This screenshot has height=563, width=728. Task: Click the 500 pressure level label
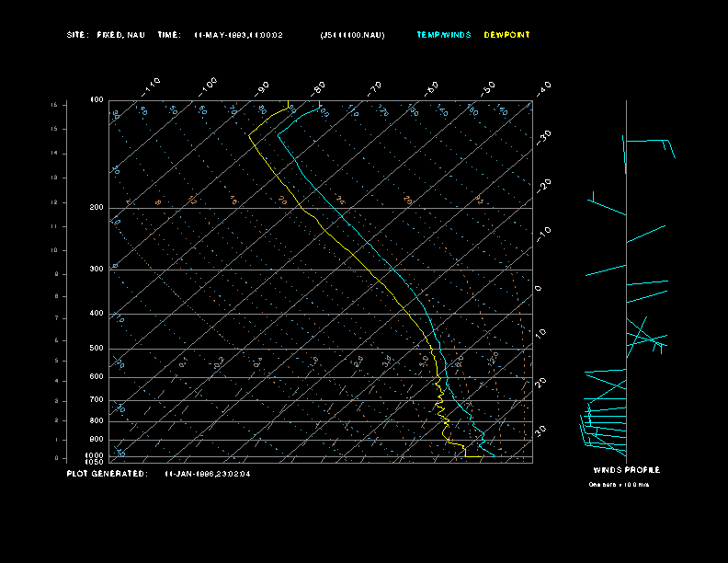(96, 349)
